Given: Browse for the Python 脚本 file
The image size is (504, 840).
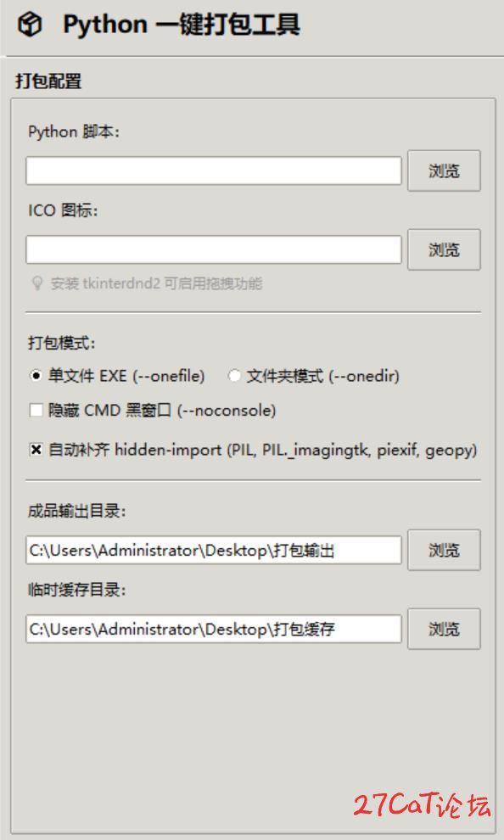Looking at the screenshot, I should (x=444, y=171).
